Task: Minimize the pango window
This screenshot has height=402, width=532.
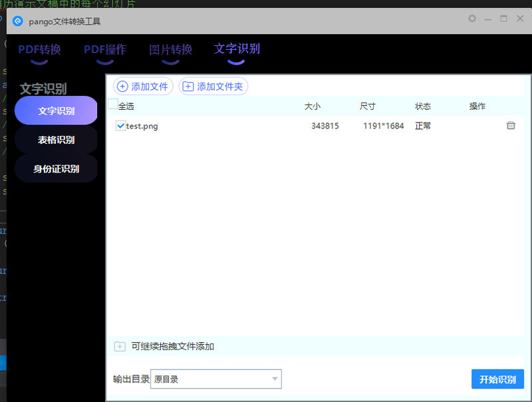Action: pos(488,19)
